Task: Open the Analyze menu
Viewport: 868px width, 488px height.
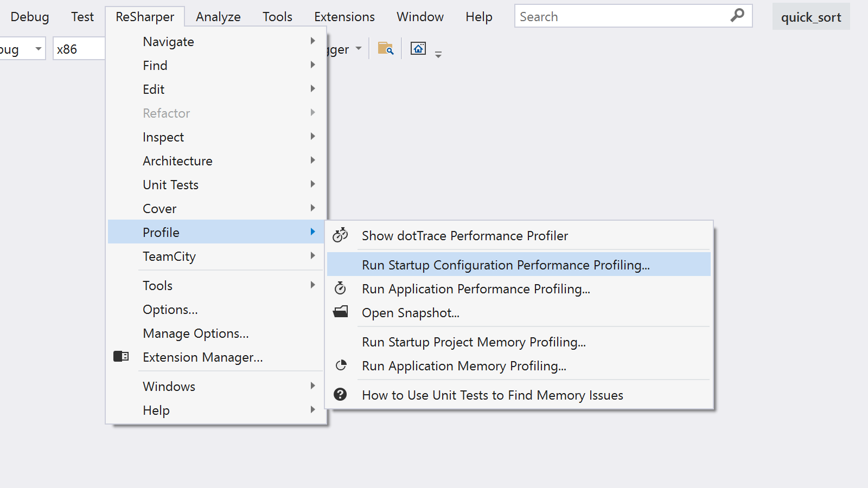Action: 218,17
